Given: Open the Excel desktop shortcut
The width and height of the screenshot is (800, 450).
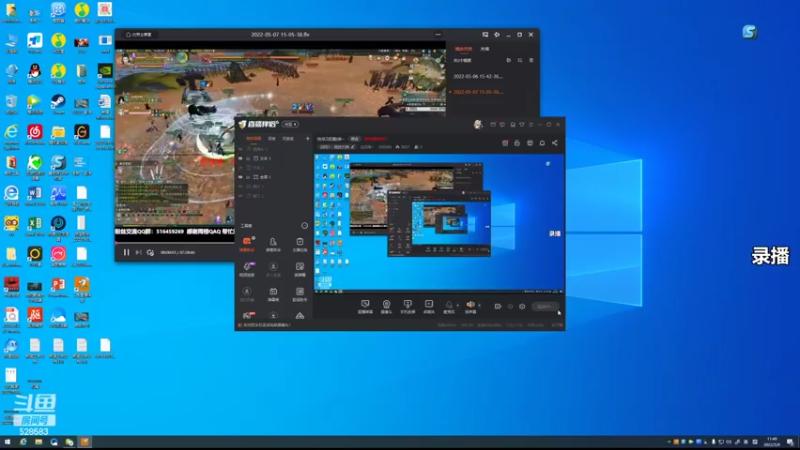Looking at the screenshot, I should coord(35,227).
